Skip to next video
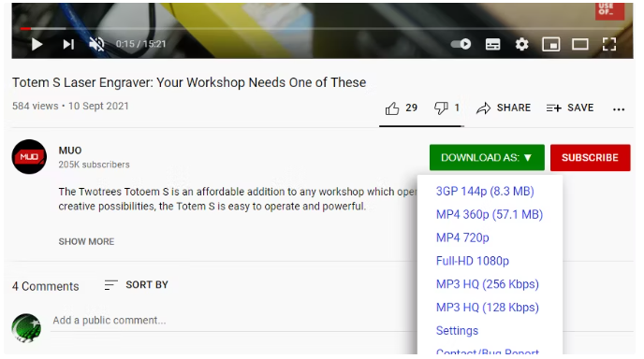 [x=68, y=44]
